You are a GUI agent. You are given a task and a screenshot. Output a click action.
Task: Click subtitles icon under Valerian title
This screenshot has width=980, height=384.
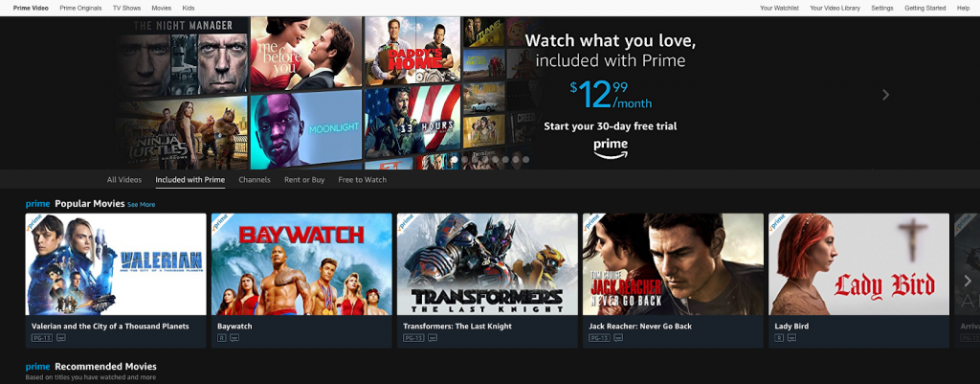[60, 338]
